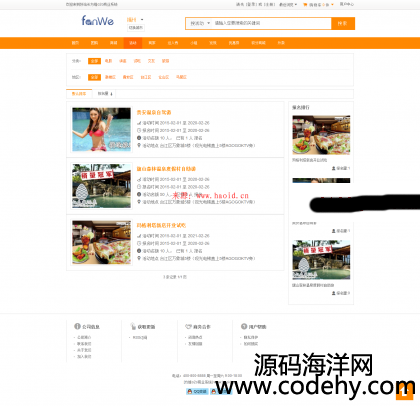Click the orange back-to-top arrow button
The height and width of the screenshot is (406, 420).
tap(404, 392)
